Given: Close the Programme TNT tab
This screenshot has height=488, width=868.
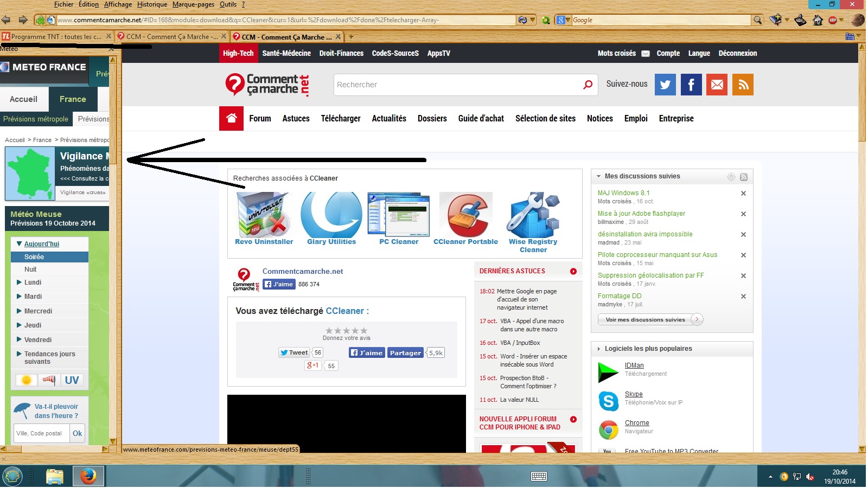Looking at the screenshot, I should [108, 36].
